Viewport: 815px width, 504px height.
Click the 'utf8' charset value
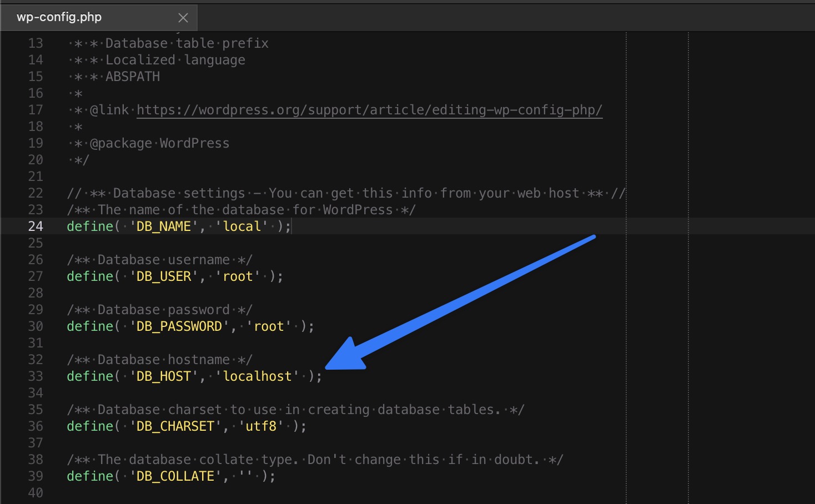(261, 426)
